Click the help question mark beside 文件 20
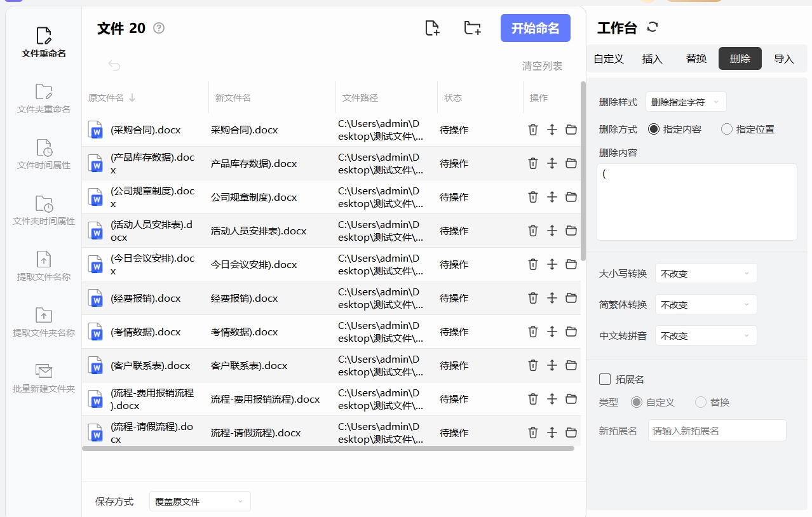Image resolution: width=812 pixels, height=517 pixels. tap(159, 28)
